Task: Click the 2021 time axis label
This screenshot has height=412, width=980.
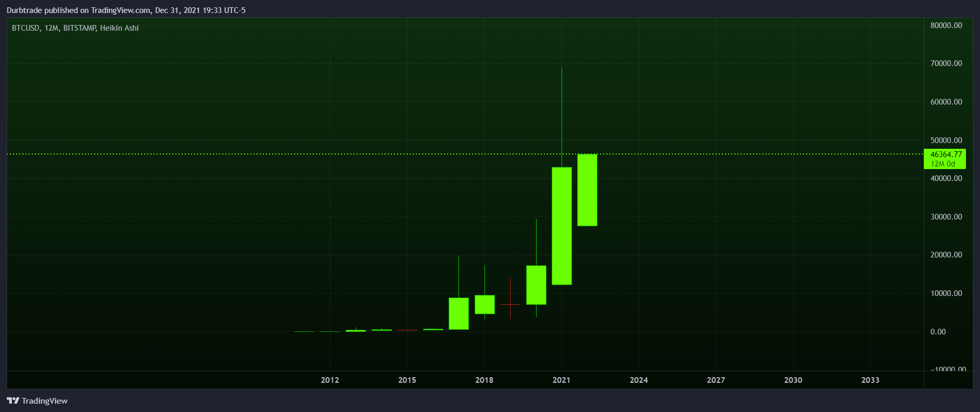Action: [562, 380]
